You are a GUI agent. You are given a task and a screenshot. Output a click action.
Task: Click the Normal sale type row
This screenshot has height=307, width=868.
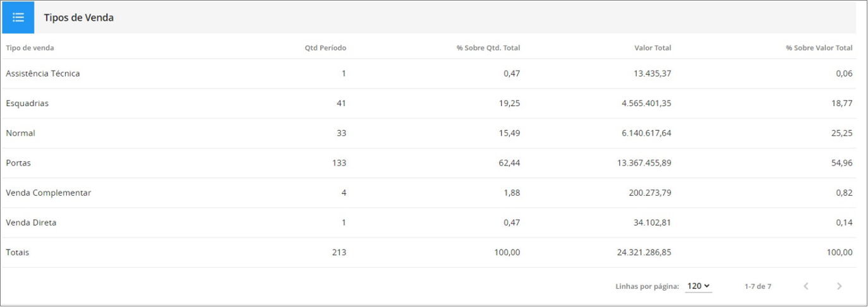point(20,133)
